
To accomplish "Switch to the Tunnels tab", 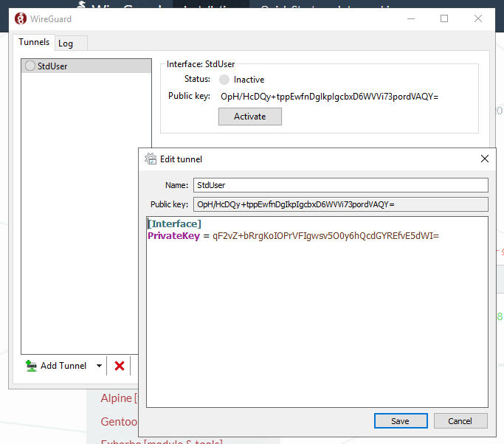I will click(34, 42).
